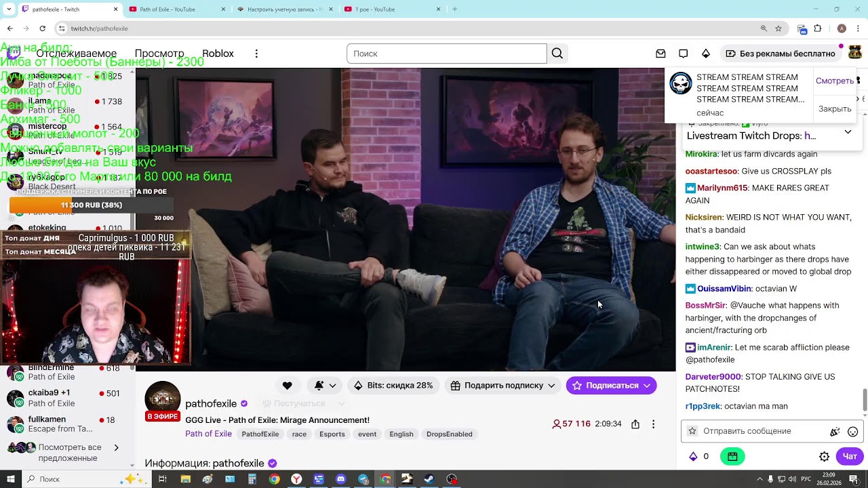Viewport: 868px width, 488px height.
Task: Click the green channel points rewards icon
Action: click(x=732, y=457)
